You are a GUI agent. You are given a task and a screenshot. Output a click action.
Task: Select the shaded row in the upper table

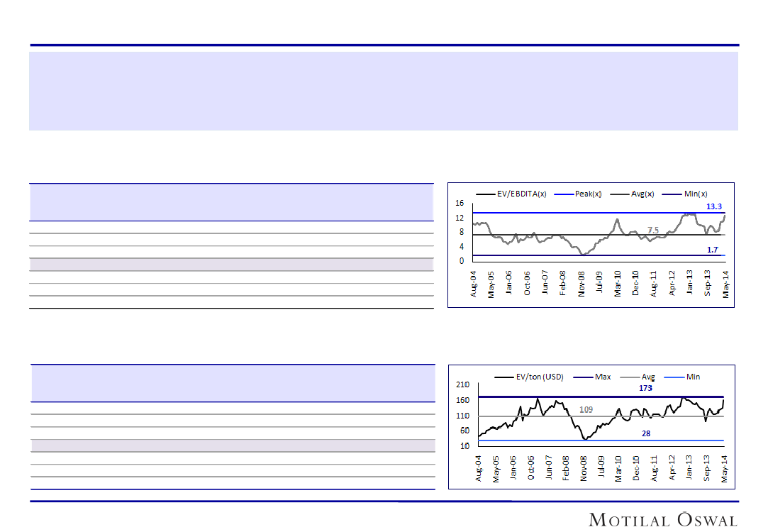(231, 265)
